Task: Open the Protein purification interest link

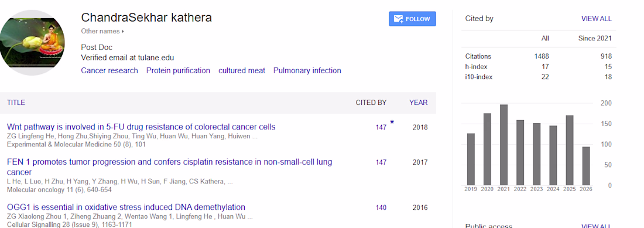Action: point(178,71)
